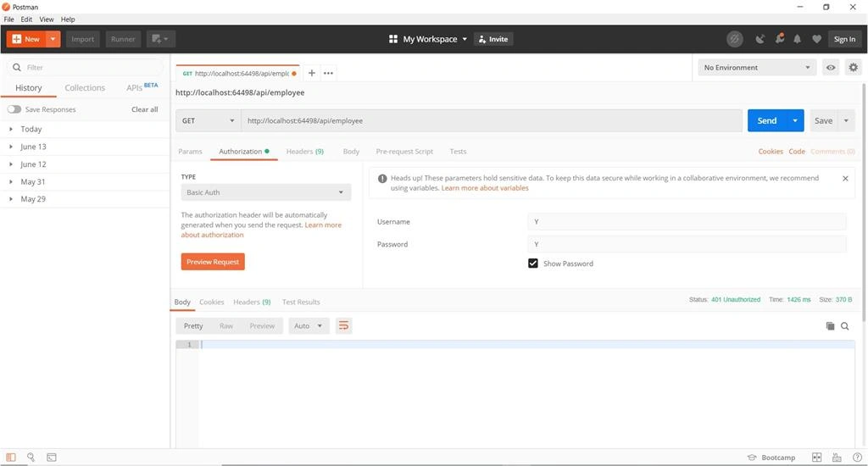This screenshot has height=466, width=868.
Task: Open the Test Results tab
Action: click(x=301, y=302)
